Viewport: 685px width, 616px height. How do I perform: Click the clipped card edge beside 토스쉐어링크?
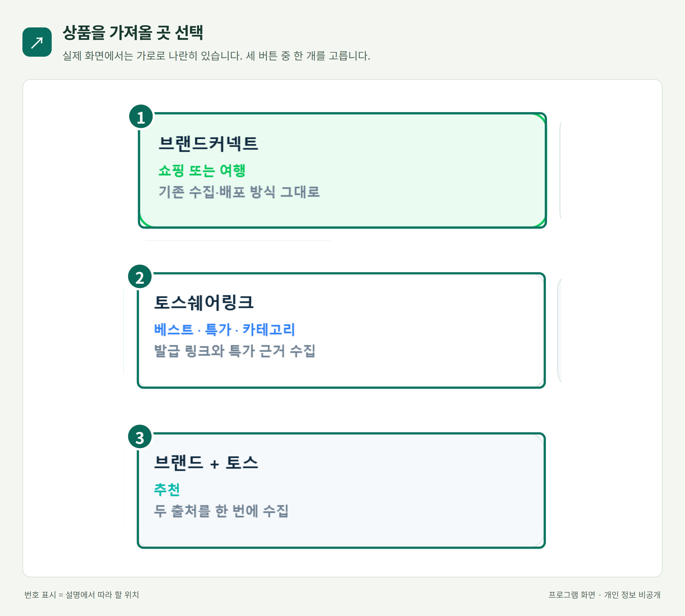pos(560,330)
